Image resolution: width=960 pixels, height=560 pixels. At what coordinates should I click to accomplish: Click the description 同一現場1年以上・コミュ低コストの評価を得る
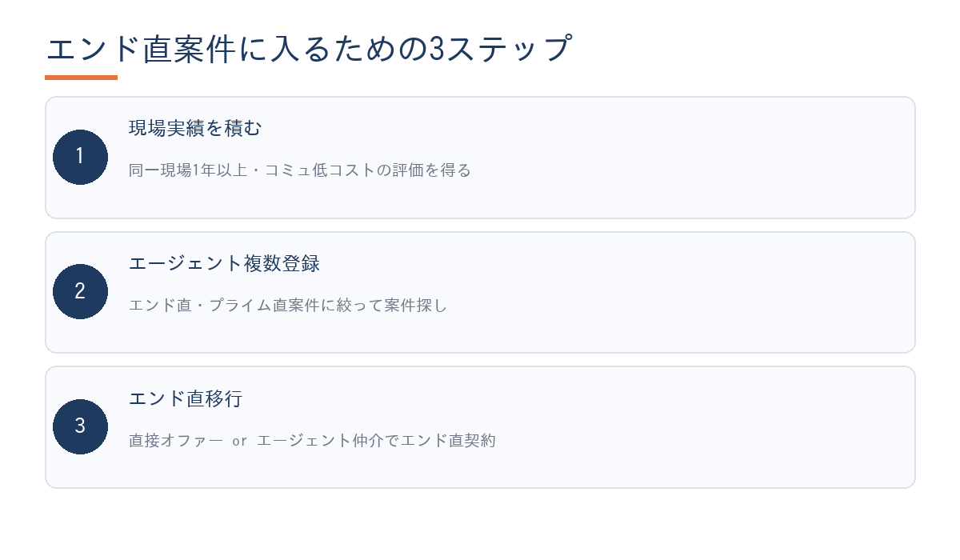tap(300, 170)
